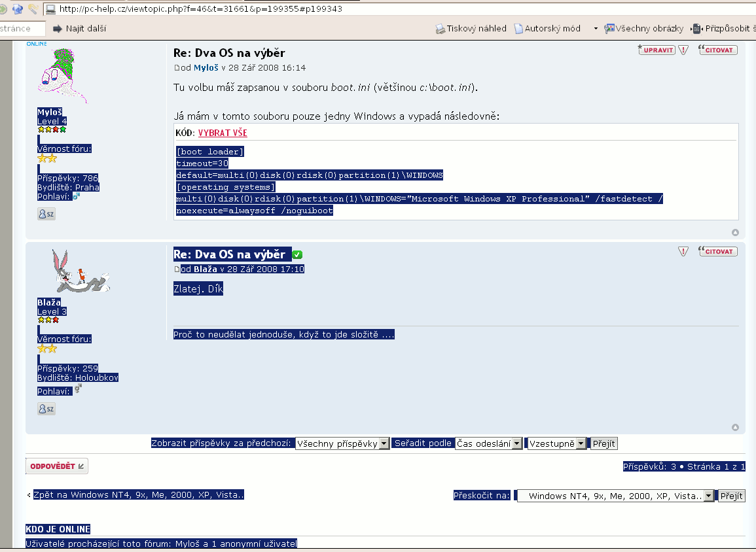The width and height of the screenshot is (756, 552).
Task: Click Upravit button on Myloš's post
Action: [657, 50]
